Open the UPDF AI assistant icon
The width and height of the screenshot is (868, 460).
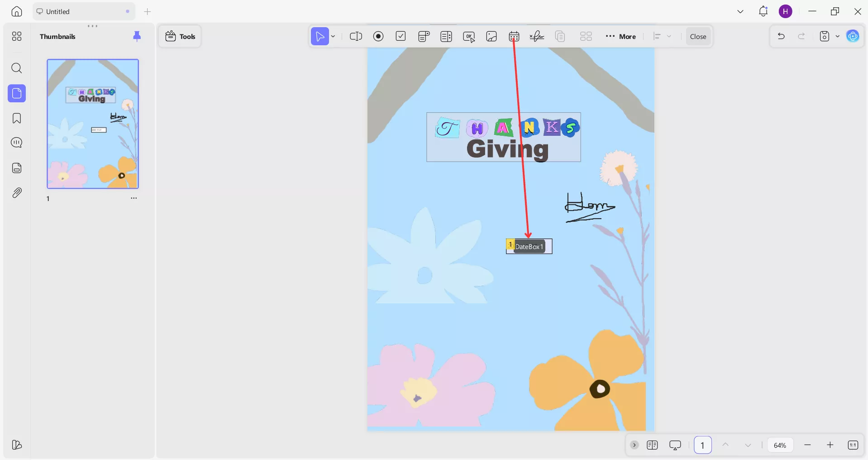[853, 36]
